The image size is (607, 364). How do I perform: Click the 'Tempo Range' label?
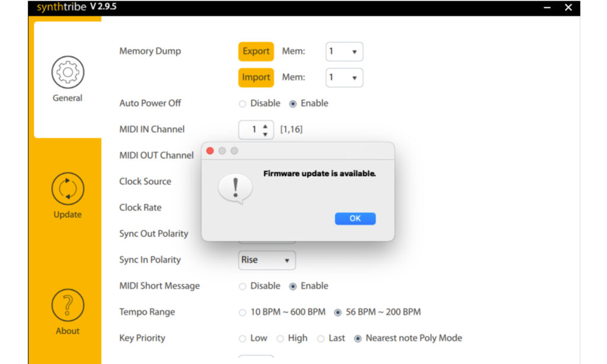click(x=147, y=312)
